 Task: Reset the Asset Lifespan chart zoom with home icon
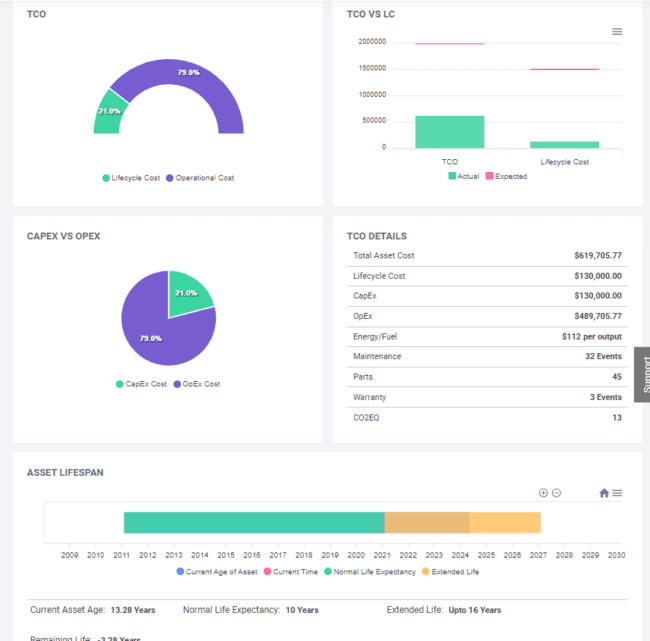click(604, 493)
